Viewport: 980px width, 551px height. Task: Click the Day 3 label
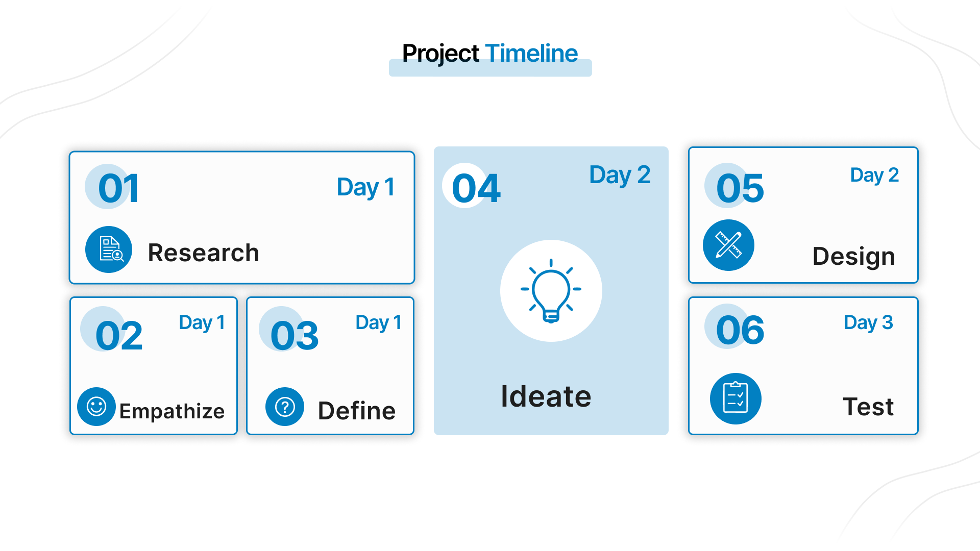868,322
